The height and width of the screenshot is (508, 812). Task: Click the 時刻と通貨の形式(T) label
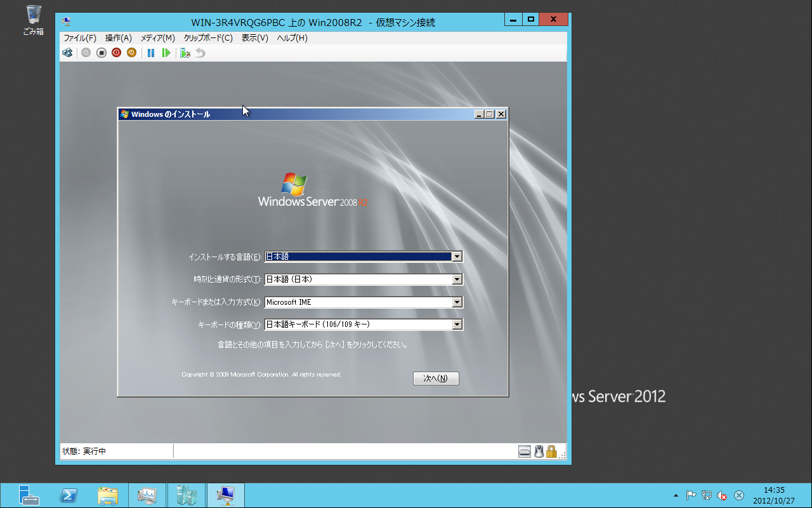[x=227, y=279]
